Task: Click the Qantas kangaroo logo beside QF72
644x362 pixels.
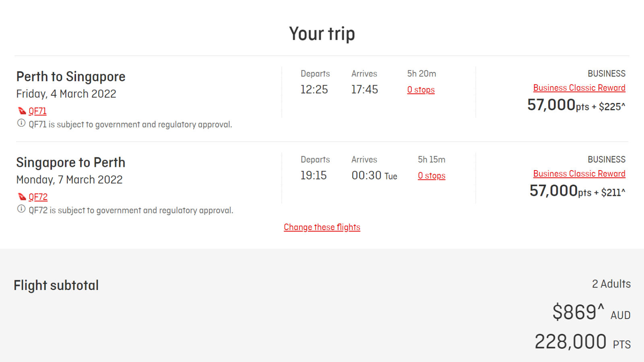Action: tap(22, 197)
